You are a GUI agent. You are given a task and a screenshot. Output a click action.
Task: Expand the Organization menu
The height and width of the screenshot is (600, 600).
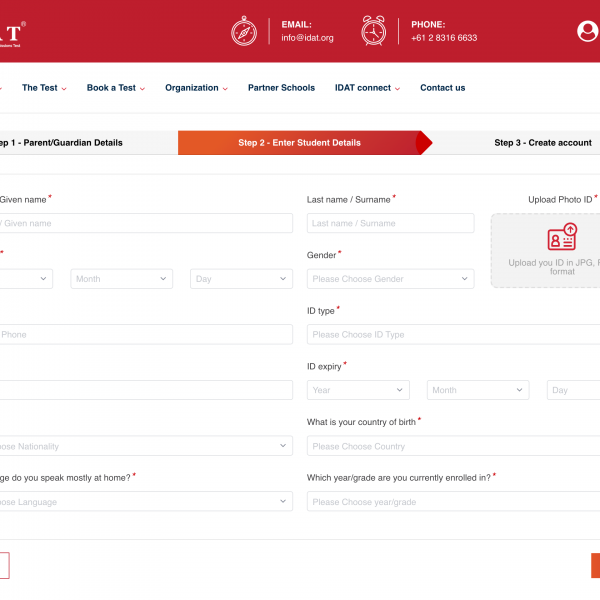[196, 88]
